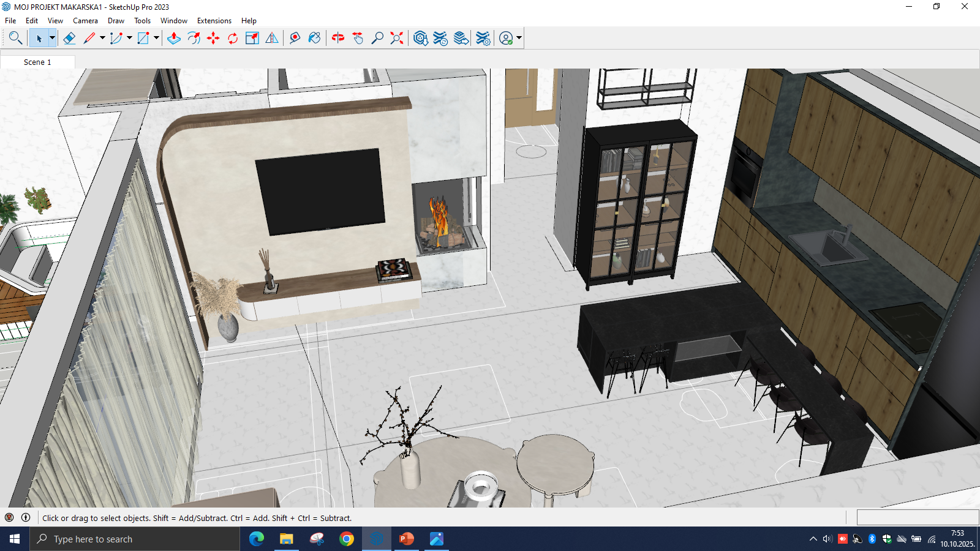Pick the Push/Pull tool

(x=174, y=38)
